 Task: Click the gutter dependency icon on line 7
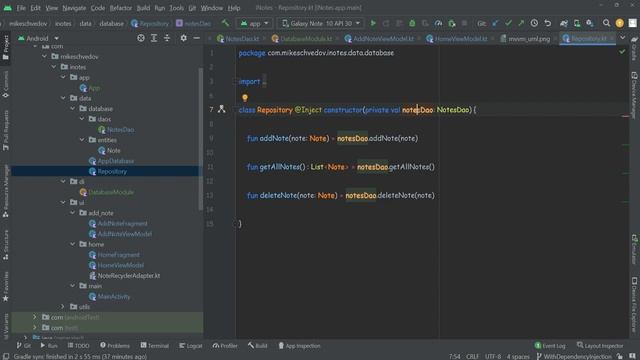pos(221,109)
